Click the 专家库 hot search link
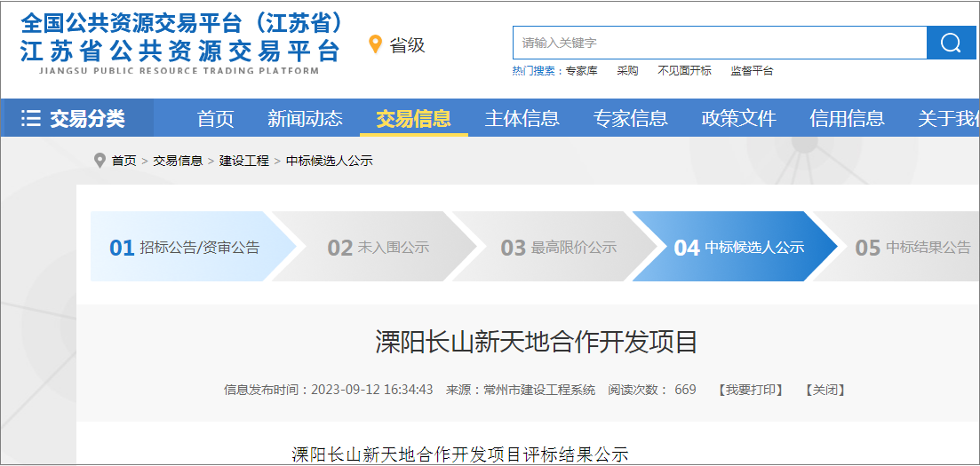980x466 pixels. [x=581, y=71]
